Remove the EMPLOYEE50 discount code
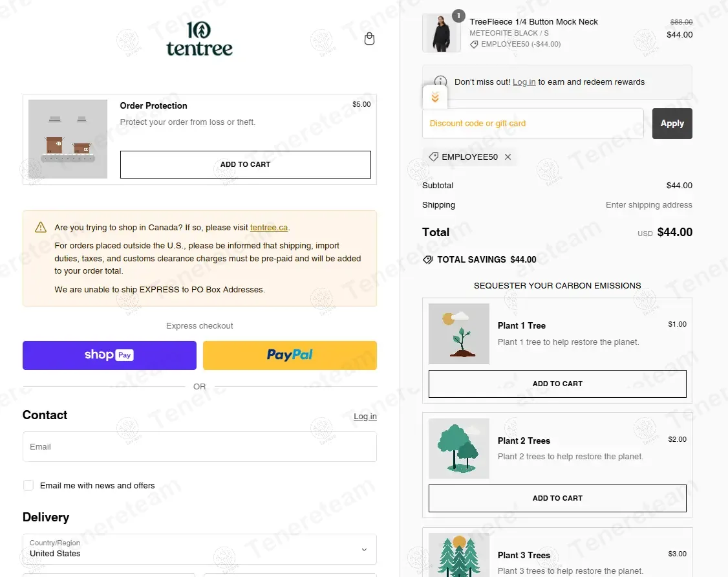This screenshot has width=728, height=577. [x=508, y=157]
